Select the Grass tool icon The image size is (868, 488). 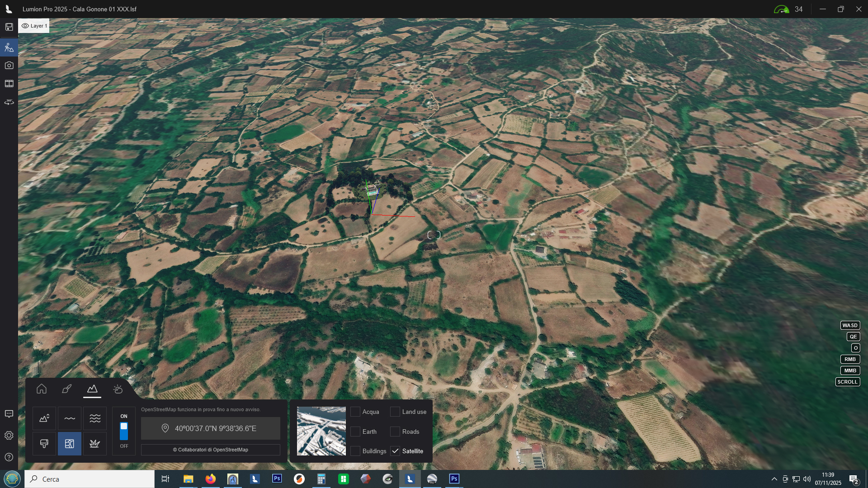point(95,444)
